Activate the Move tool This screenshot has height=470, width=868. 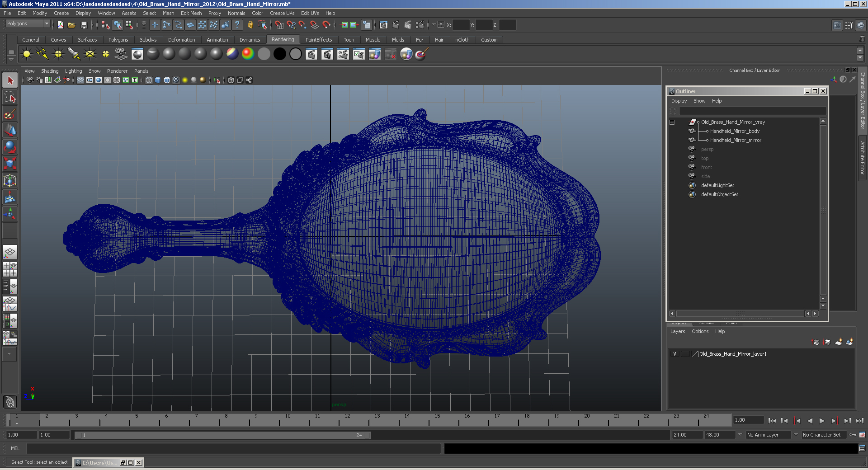pyautogui.click(x=10, y=131)
